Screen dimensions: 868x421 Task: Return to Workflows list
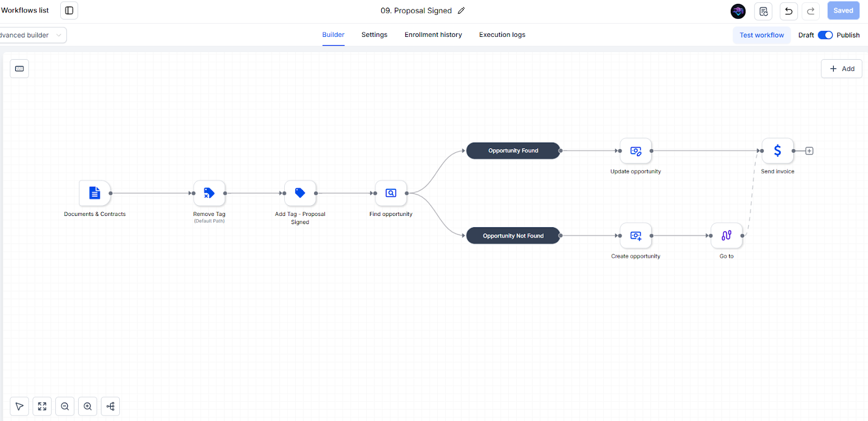point(24,10)
